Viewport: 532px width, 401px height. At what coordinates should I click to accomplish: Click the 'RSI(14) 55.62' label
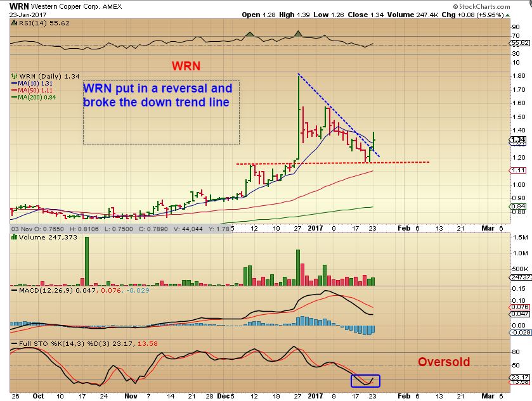44,23
